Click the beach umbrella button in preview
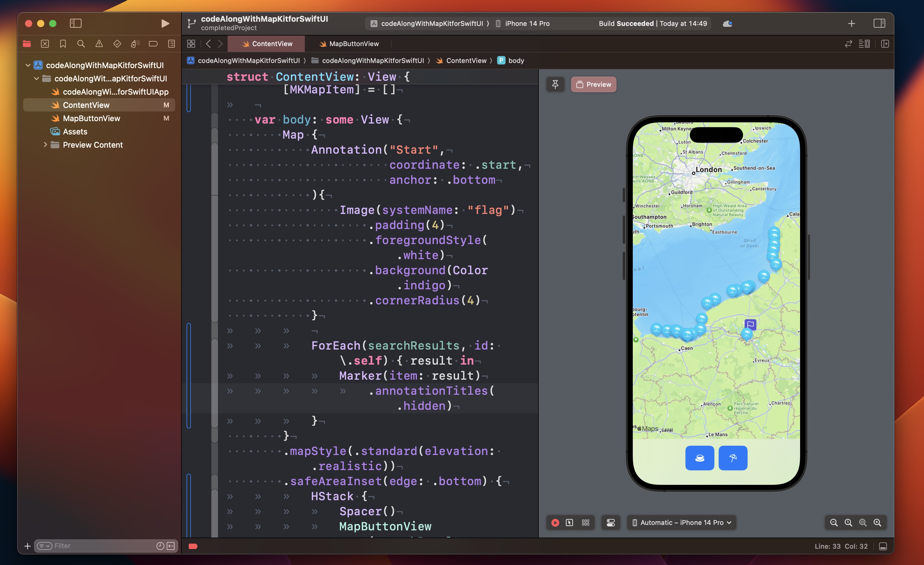The image size is (924, 565). [x=733, y=458]
